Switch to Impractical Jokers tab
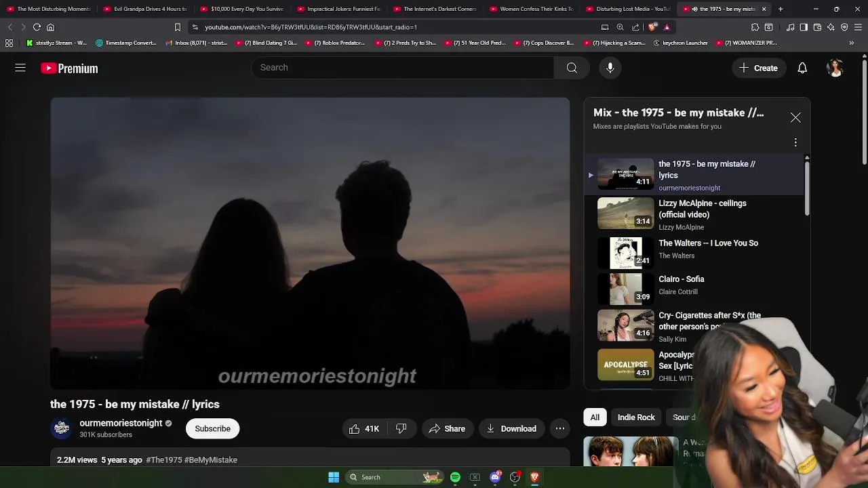Screen dimensions: 868x488 pos(339,9)
